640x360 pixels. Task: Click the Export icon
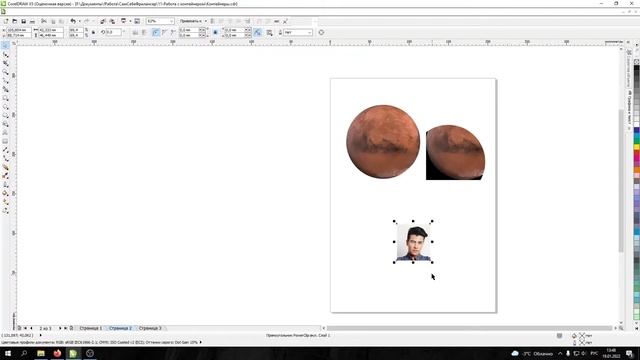[x=112, y=21]
